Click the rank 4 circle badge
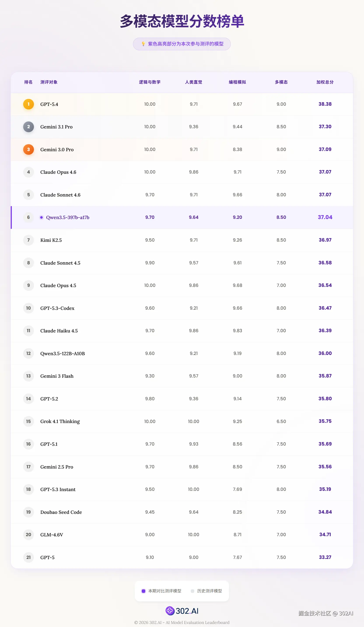364x627 pixels. click(28, 172)
